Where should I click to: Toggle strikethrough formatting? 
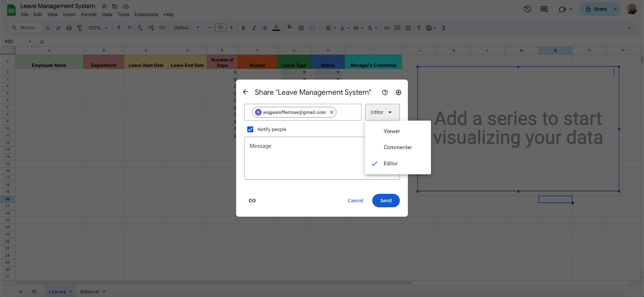[265, 28]
